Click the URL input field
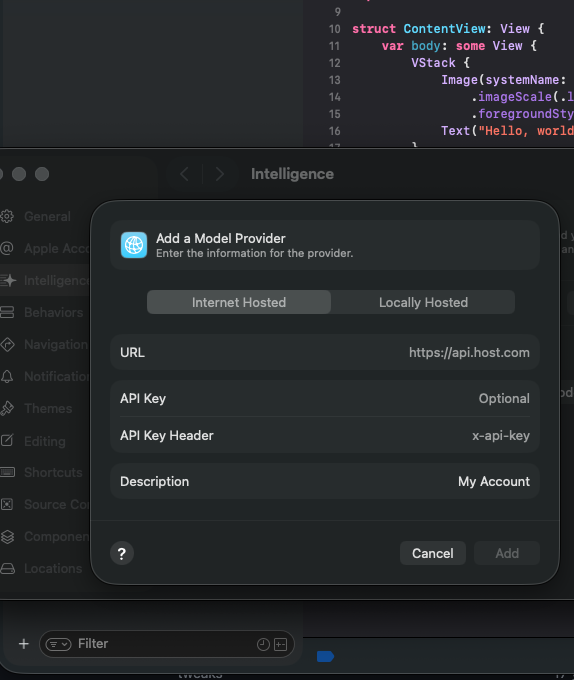Viewport: 574px width, 680px height. (325, 352)
